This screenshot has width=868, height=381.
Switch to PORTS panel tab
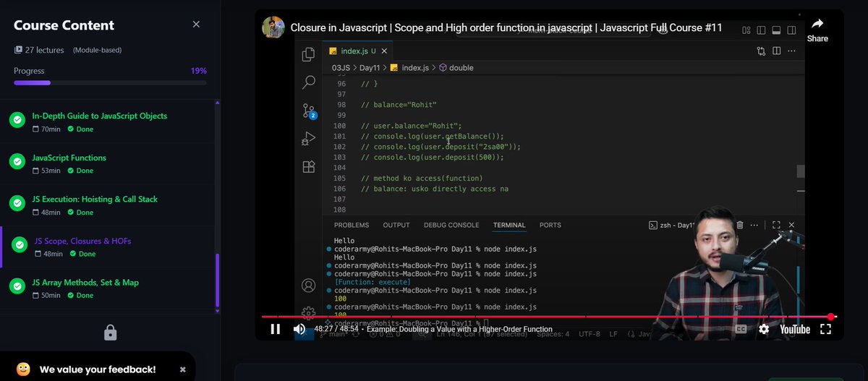pos(550,225)
